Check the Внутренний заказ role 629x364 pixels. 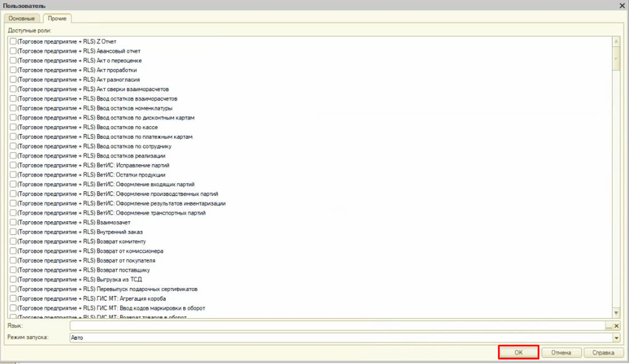click(13, 232)
